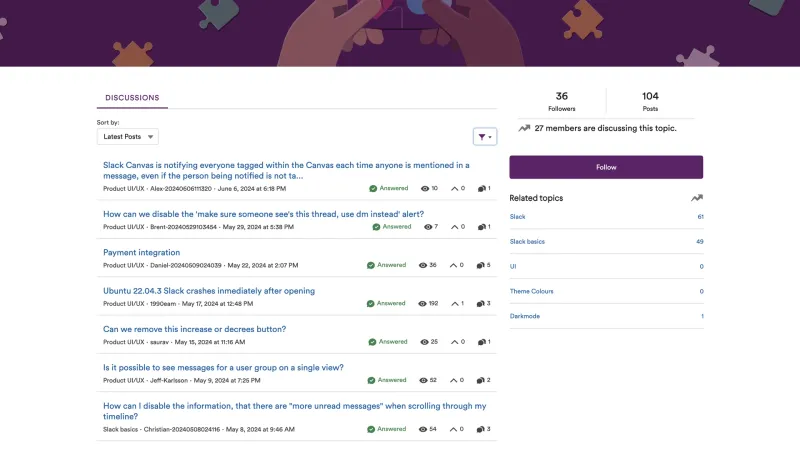Open the Slack Canvas notifying discussion
The height and width of the screenshot is (450, 800).
coord(286,170)
